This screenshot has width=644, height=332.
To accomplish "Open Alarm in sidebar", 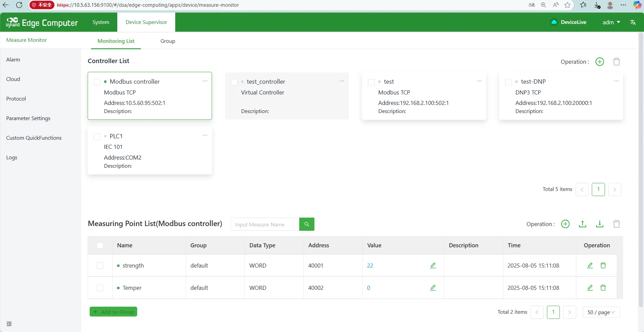I will tap(13, 60).
